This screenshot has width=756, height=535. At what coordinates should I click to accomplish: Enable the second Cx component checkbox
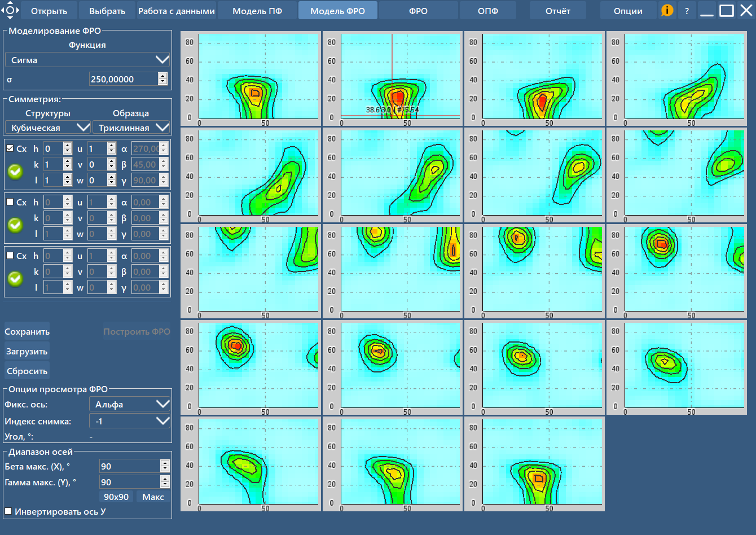pyautogui.click(x=10, y=202)
